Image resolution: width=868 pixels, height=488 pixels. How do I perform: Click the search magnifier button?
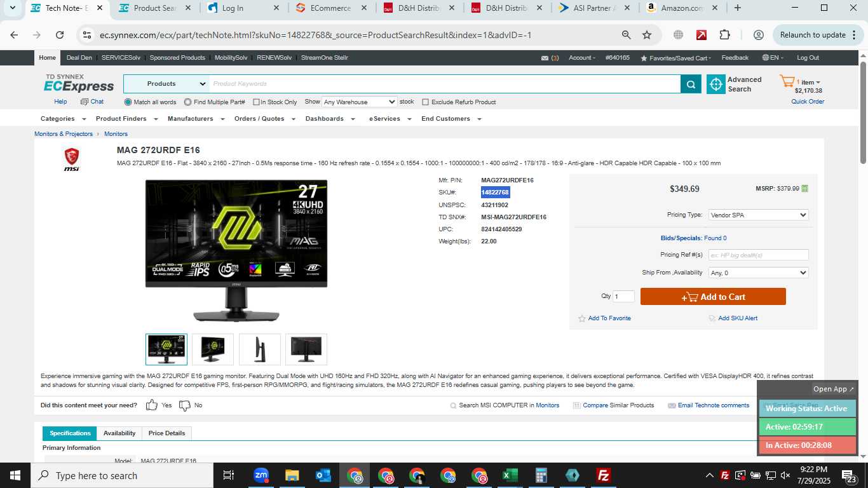tap(691, 84)
